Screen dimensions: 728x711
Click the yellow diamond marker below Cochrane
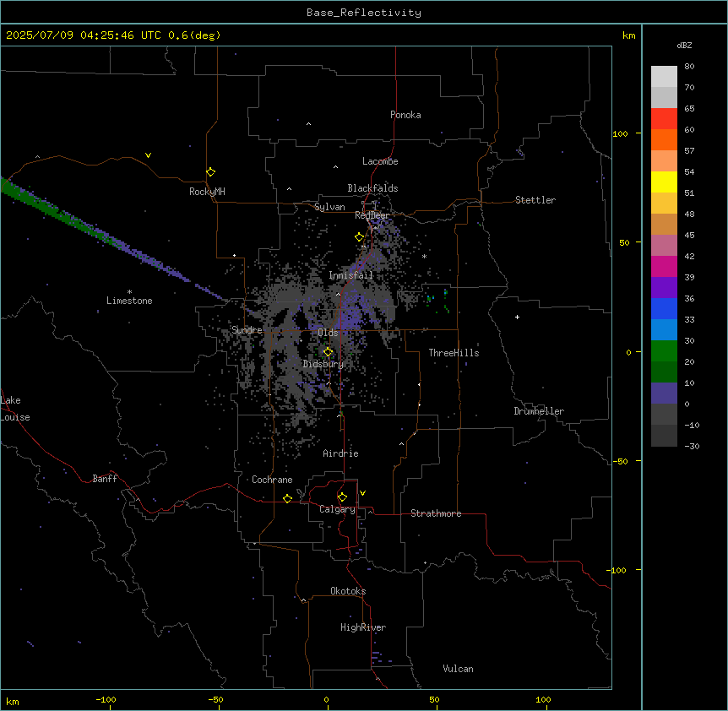[x=287, y=498]
